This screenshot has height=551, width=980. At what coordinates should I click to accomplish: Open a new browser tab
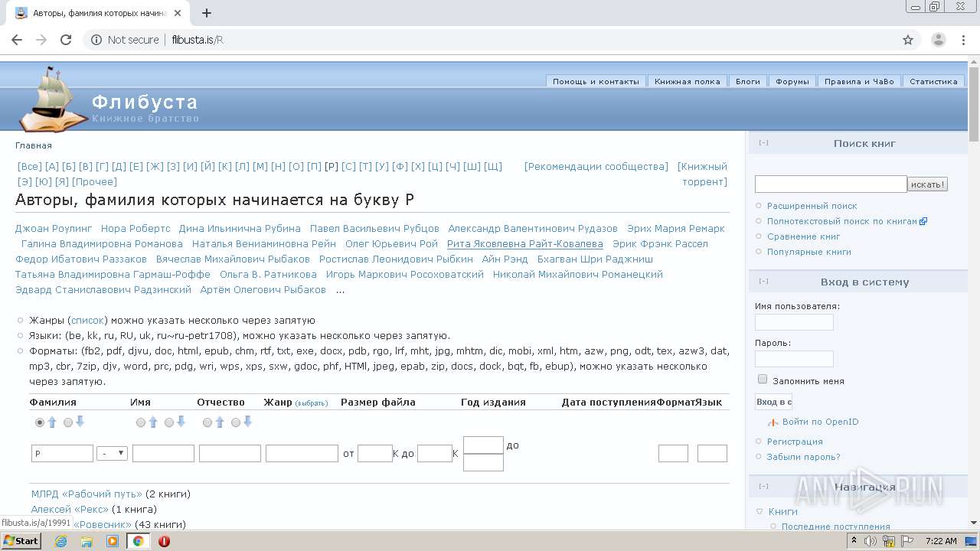pyautogui.click(x=206, y=13)
